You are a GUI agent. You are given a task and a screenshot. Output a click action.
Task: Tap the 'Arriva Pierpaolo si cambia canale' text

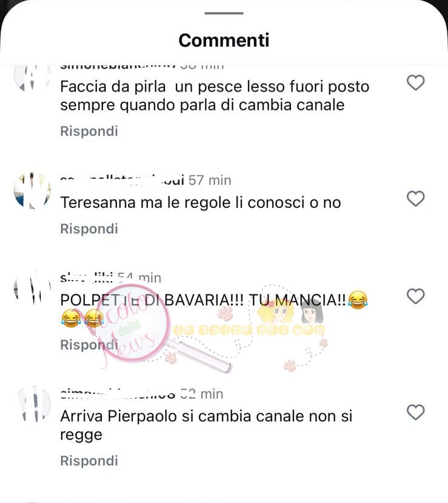click(206, 425)
